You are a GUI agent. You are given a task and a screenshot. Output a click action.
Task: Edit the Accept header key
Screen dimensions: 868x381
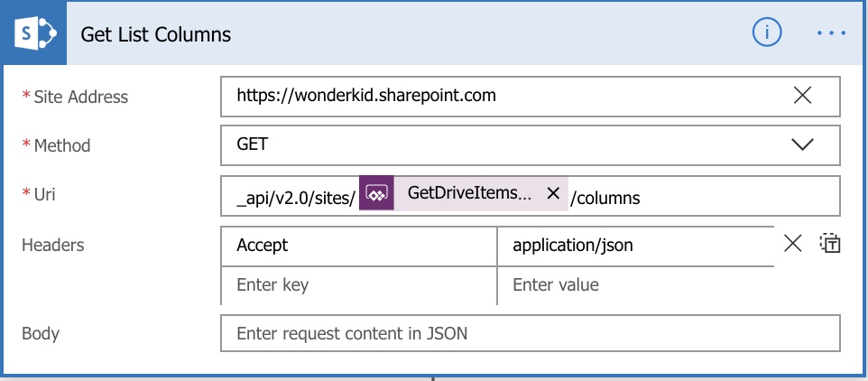click(x=359, y=246)
